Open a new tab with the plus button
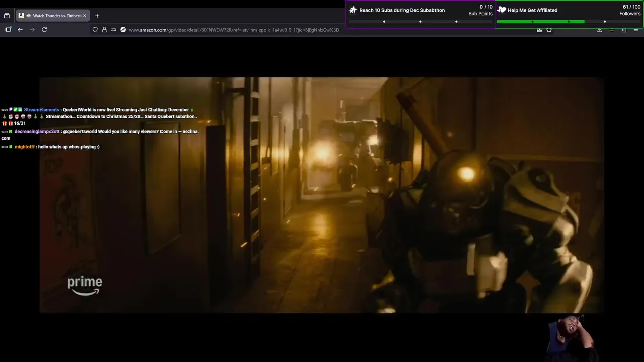 pos(97,16)
